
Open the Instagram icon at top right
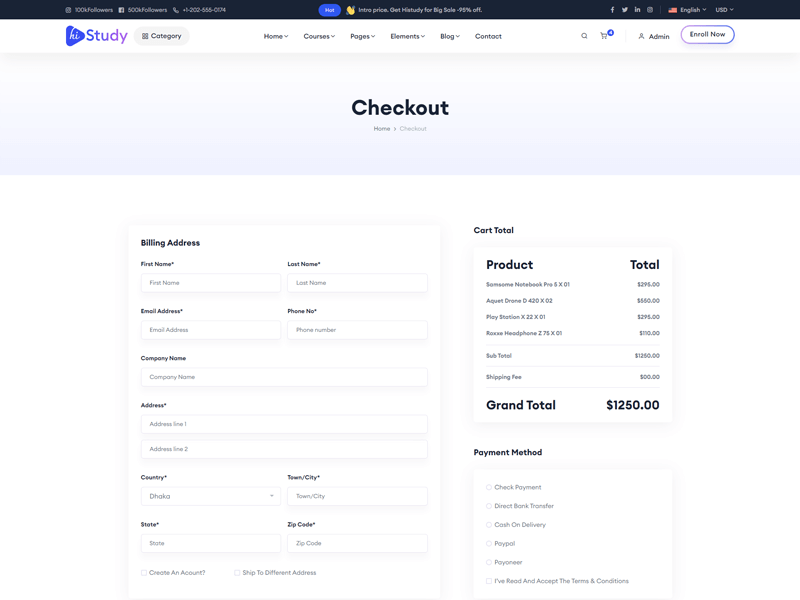coord(650,10)
